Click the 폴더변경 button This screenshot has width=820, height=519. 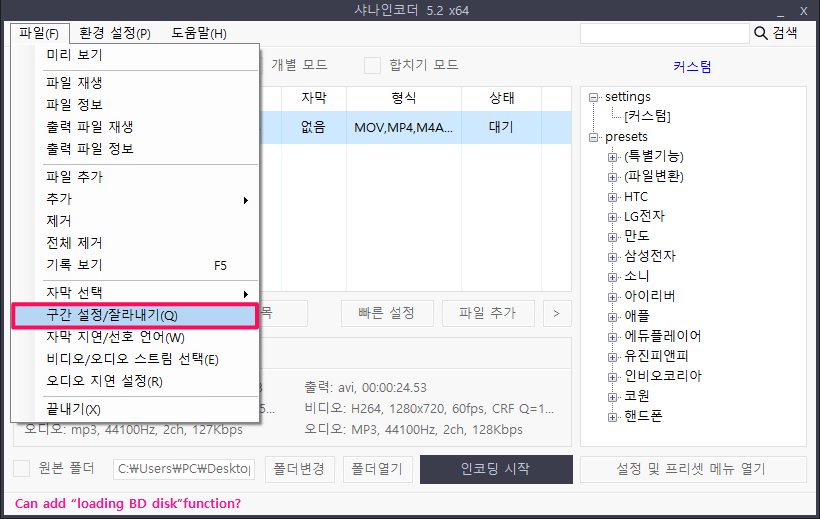tap(299, 469)
